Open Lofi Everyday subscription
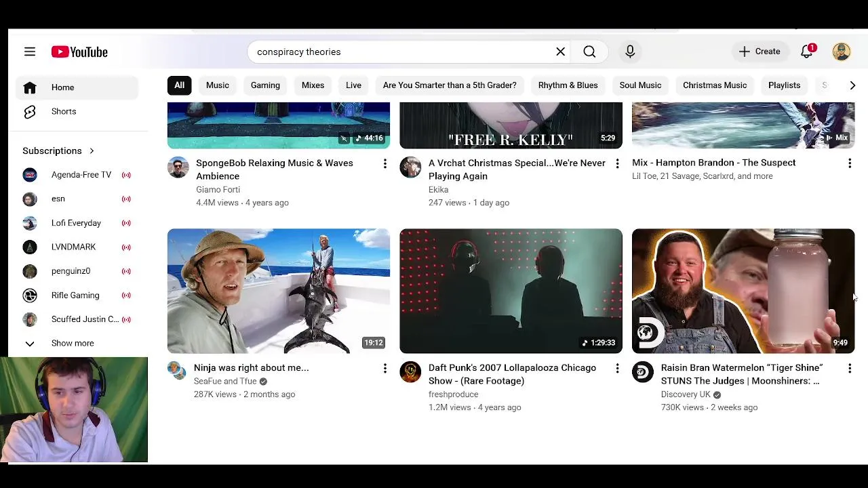This screenshot has width=868, height=488. click(x=77, y=223)
